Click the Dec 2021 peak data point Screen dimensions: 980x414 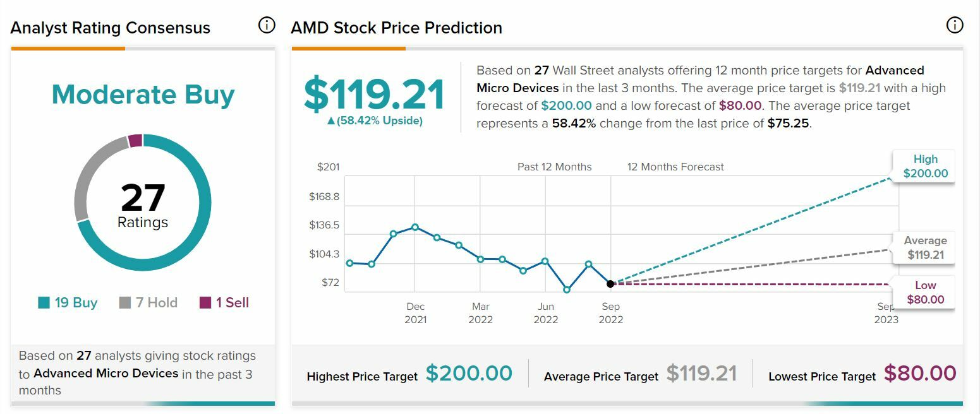tap(415, 227)
